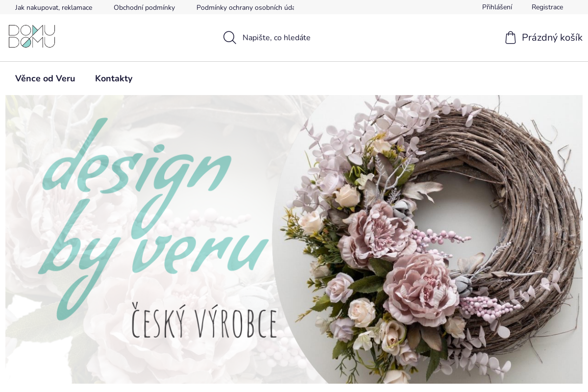Click the "Přihlášení" login link
The height and width of the screenshot is (392, 588).
497,7
